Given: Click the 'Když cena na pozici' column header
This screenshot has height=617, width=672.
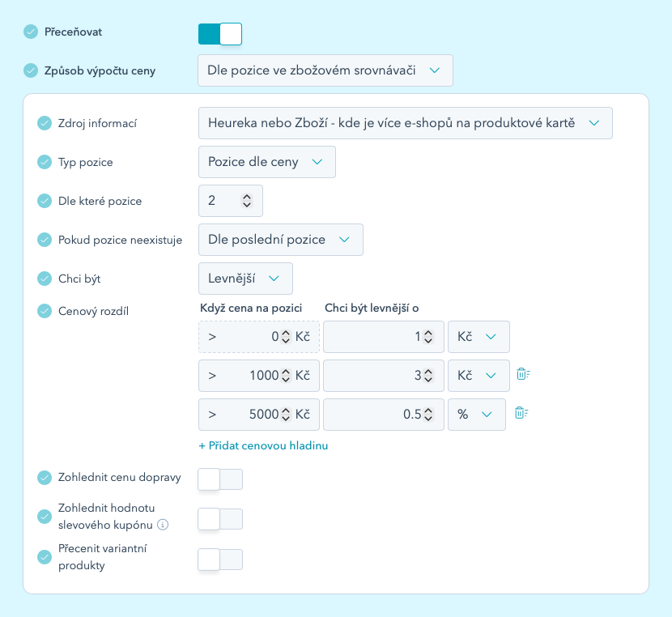Looking at the screenshot, I should 251,308.
